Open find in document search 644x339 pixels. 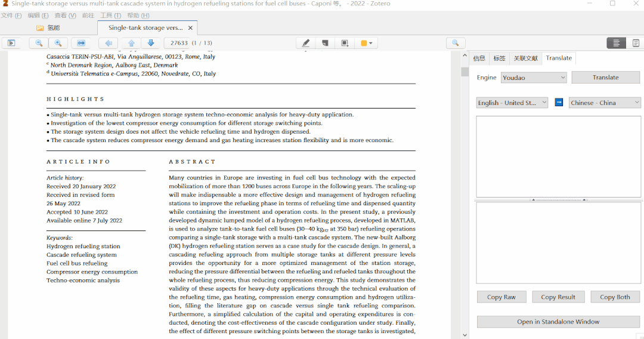(455, 43)
